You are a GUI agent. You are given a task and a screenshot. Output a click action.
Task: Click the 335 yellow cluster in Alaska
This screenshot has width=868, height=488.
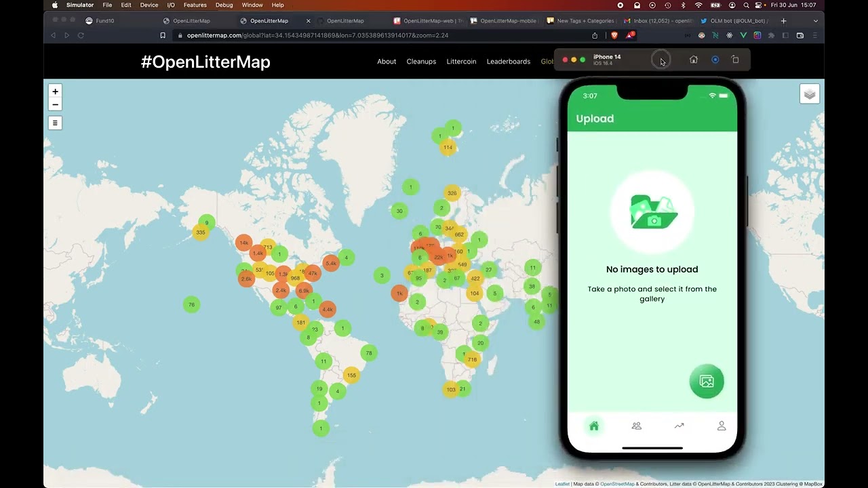[x=200, y=232]
